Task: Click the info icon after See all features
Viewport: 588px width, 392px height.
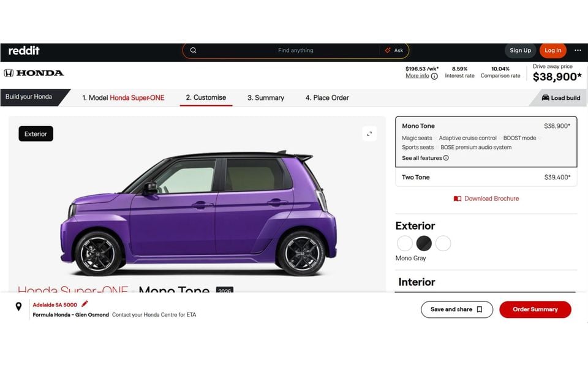Action: coord(446,158)
